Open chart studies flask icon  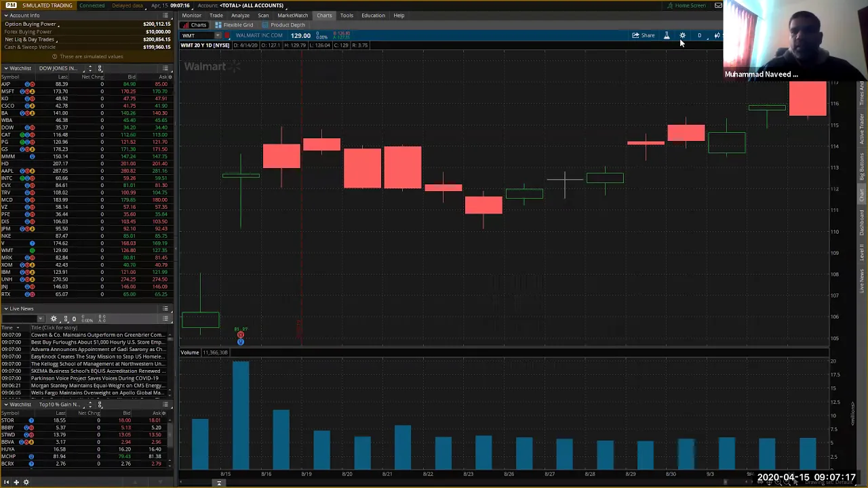(667, 35)
